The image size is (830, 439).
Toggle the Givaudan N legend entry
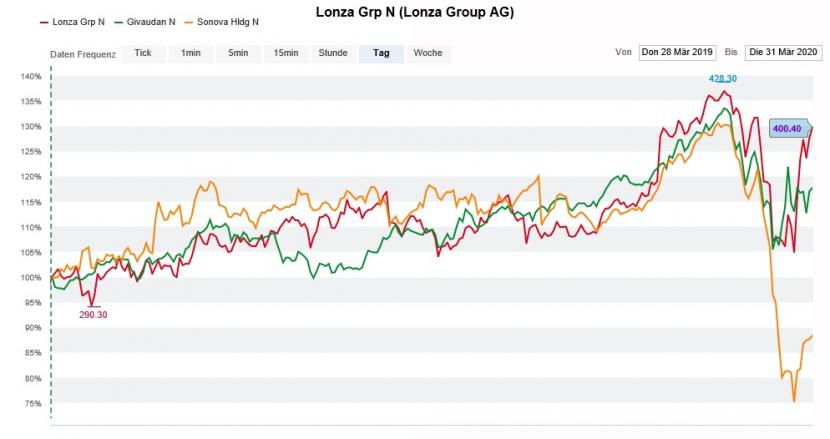145,22
